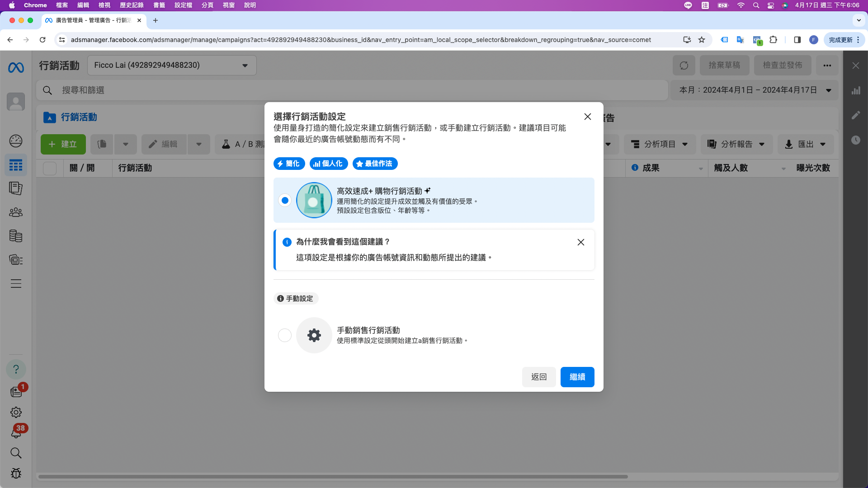The height and width of the screenshot is (488, 868).
Task: Expand the edit options arrow
Action: pyautogui.click(x=199, y=144)
